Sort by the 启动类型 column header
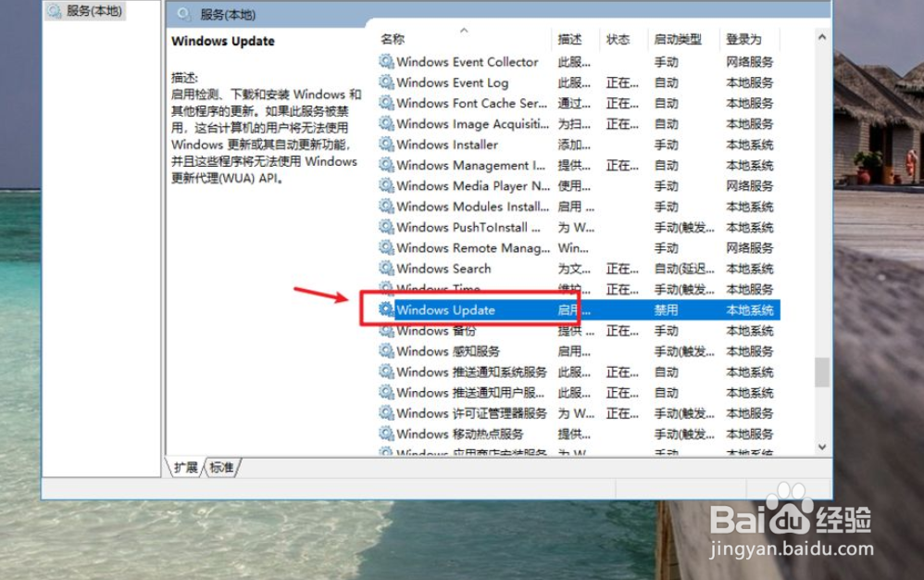 click(678, 39)
